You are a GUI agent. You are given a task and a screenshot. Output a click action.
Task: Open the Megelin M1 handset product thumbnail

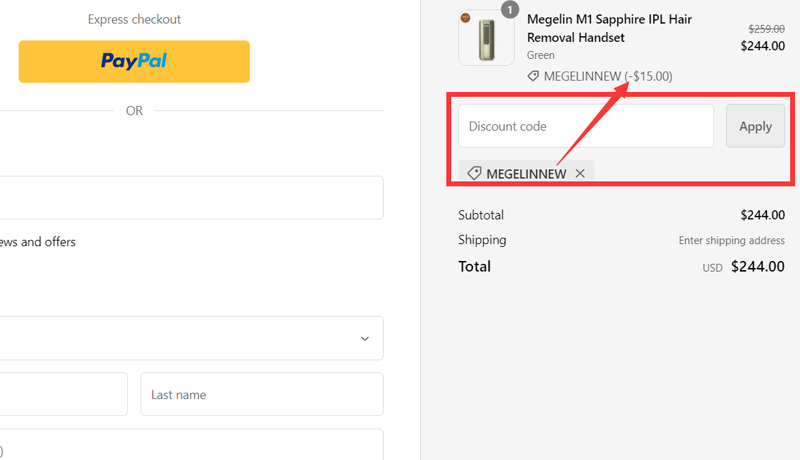click(486, 39)
